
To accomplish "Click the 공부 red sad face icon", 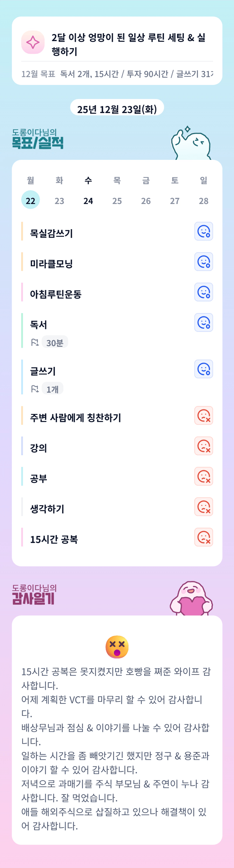I will (x=203, y=476).
